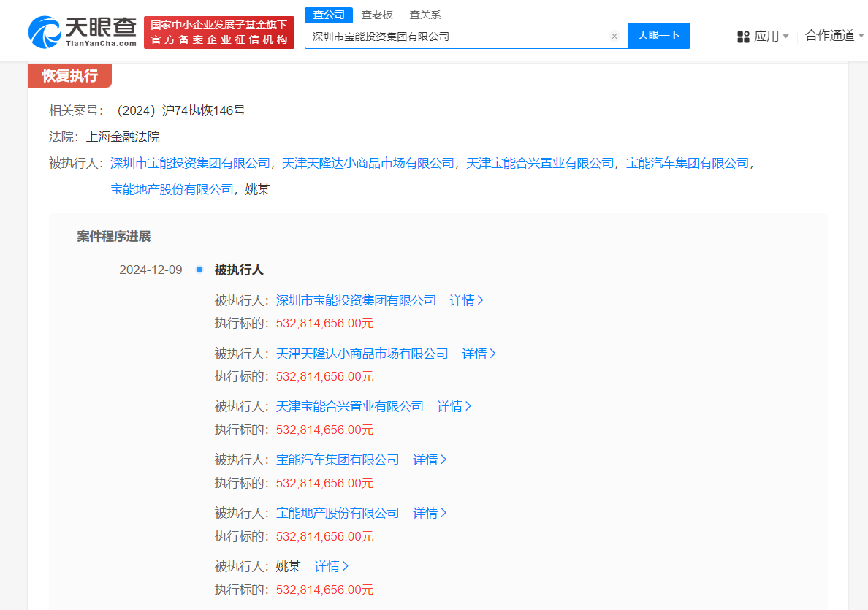The height and width of the screenshot is (610, 868).
Task: Click the 2024-12-09 timeline date
Action: pyautogui.click(x=151, y=270)
